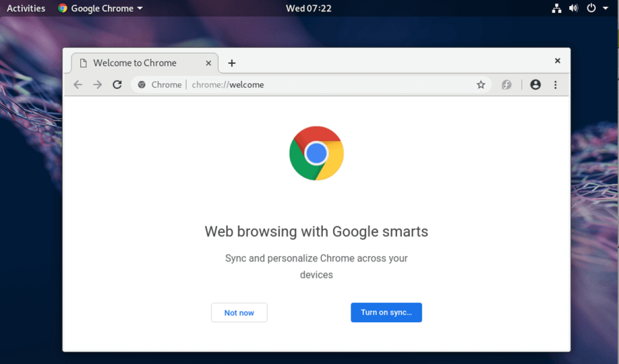Reload the Welcome page
This screenshot has width=619, height=364.
click(117, 84)
